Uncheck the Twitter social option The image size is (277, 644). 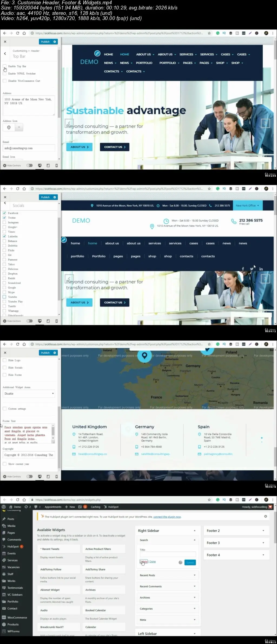point(4,218)
